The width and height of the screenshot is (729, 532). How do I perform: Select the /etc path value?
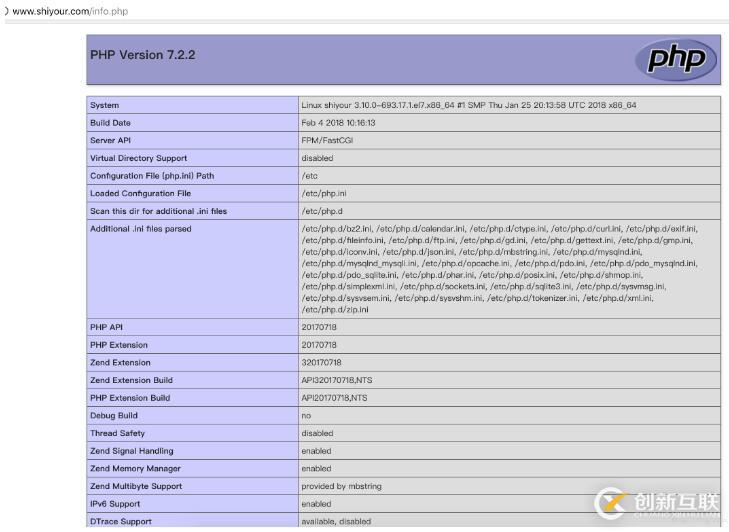coord(309,176)
